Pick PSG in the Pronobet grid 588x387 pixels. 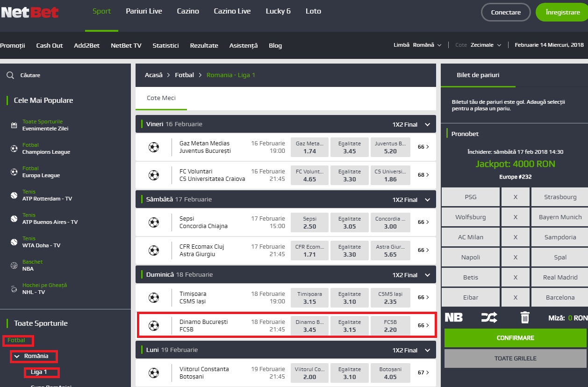(x=471, y=197)
